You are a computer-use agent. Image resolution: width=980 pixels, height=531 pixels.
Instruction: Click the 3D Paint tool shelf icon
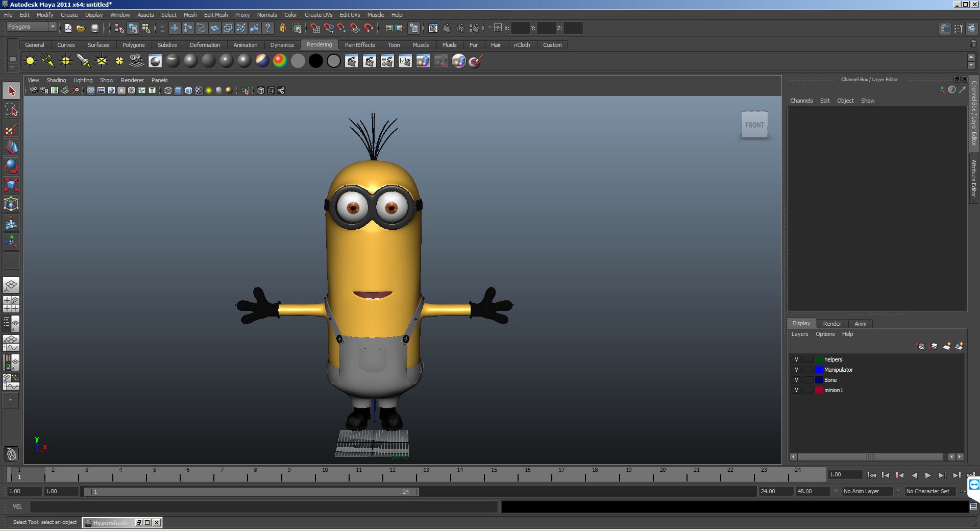click(476, 61)
